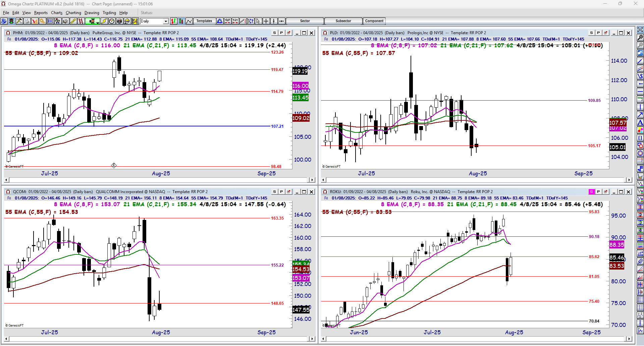Viewport: 644px width, 346px height.
Task: Open the Trading menu
Action: coord(109,13)
